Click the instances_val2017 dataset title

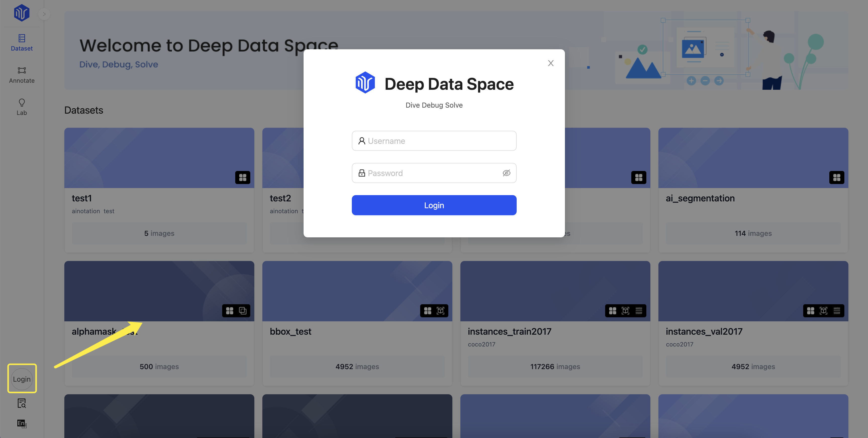click(x=704, y=331)
